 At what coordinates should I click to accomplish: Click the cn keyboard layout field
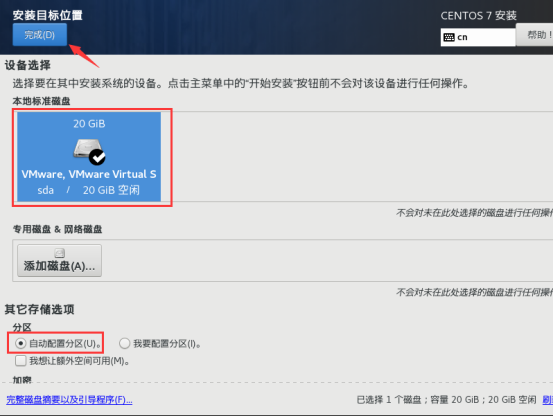[x=478, y=37]
